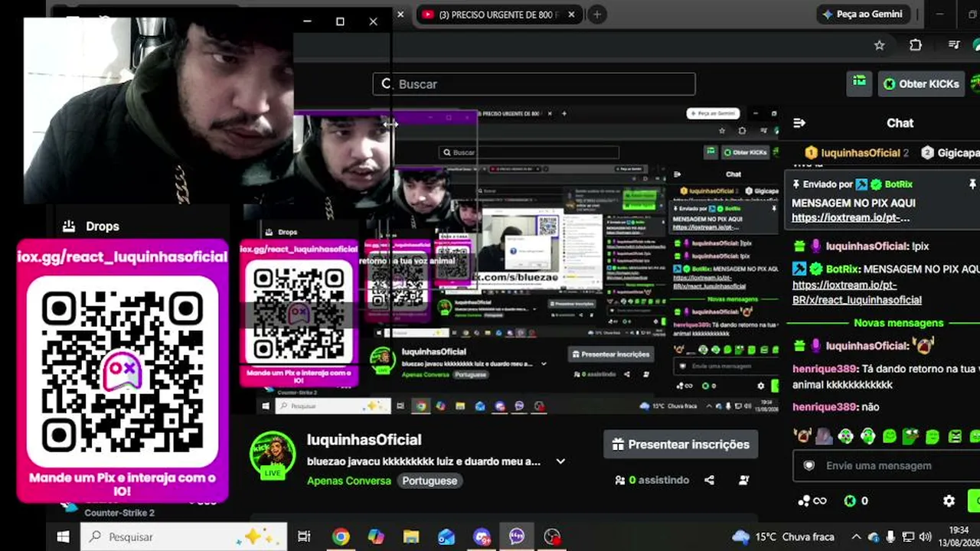
Task: Open the taskbar clock showing 19:34
Action: [958, 537]
